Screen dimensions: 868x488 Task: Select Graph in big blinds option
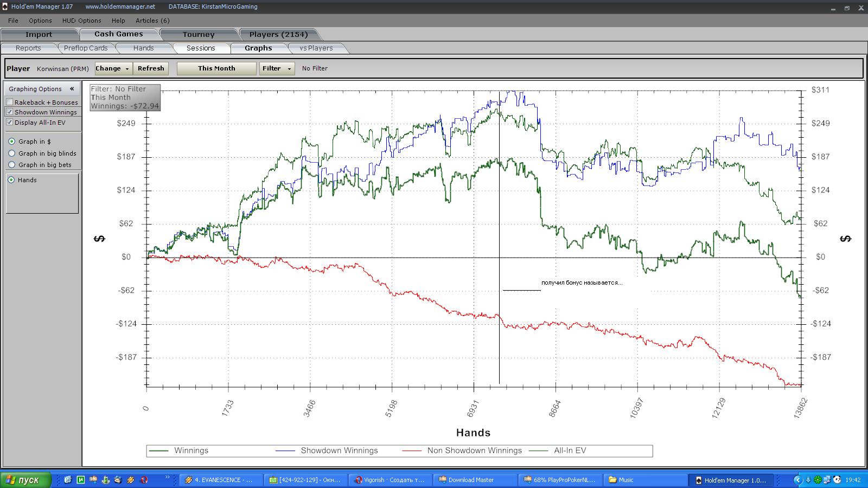(x=12, y=153)
